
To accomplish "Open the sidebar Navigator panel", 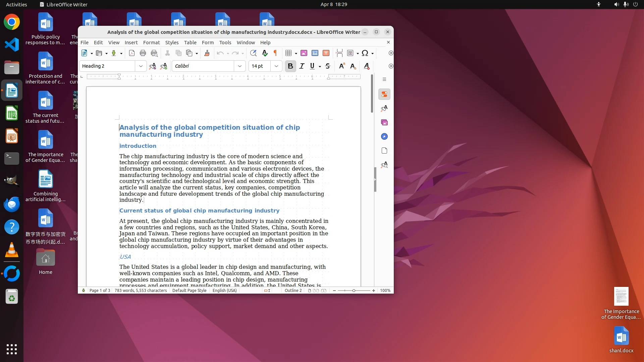I will (x=384, y=136).
